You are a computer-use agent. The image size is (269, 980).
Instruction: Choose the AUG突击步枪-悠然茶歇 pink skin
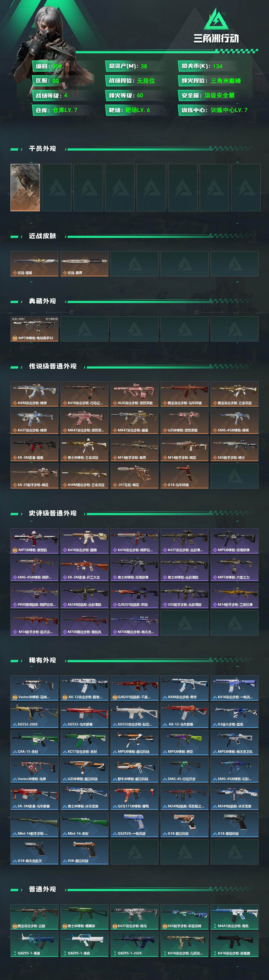click(134, 394)
